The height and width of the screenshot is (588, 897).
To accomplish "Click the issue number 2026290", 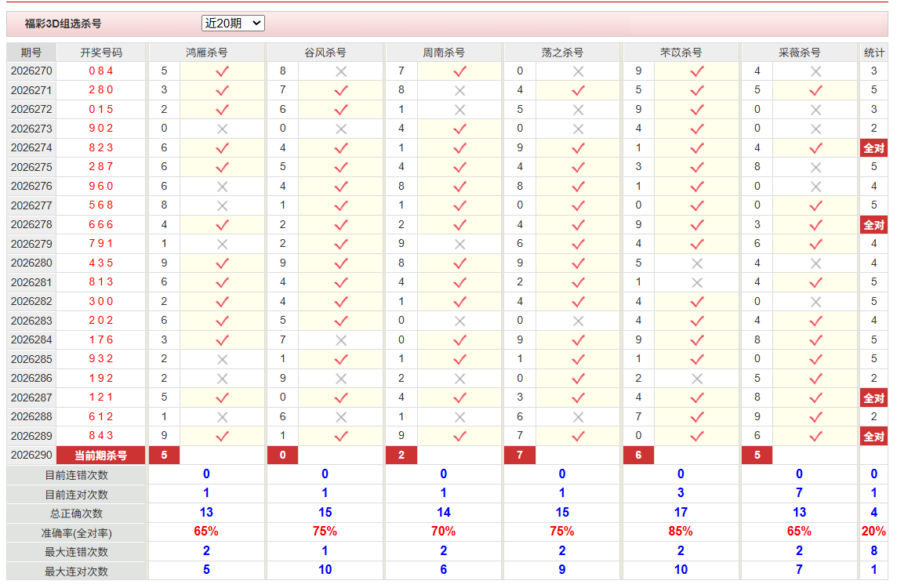I will (31, 456).
